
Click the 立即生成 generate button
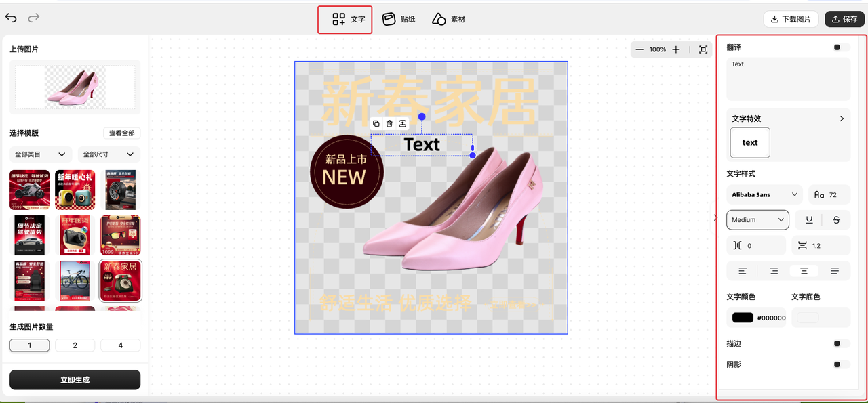pyautogui.click(x=75, y=380)
